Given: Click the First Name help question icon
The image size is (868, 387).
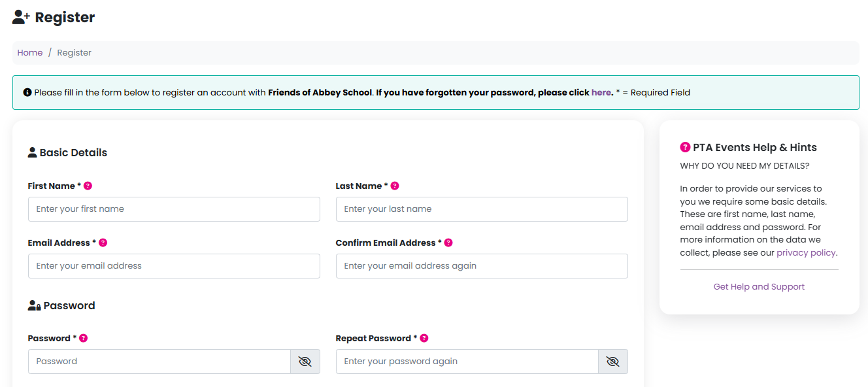Looking at the screenshot, I should [x=88, y=186].
